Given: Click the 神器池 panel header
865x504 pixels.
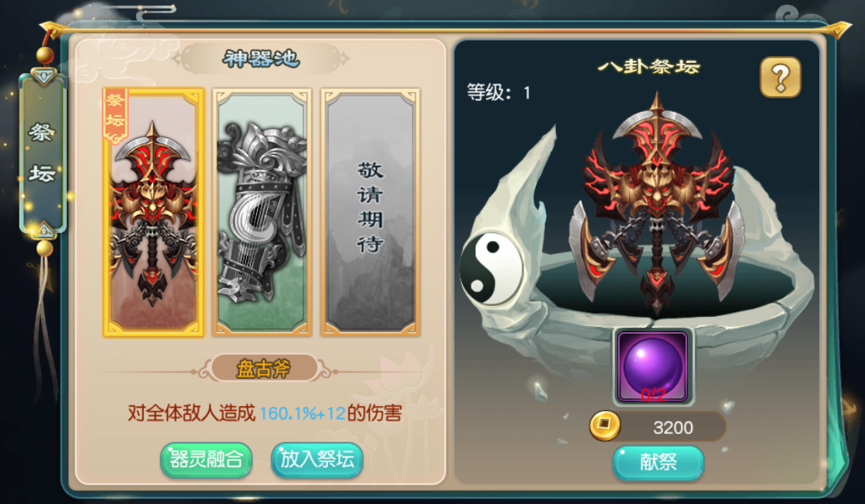Looking at the screenshot, I should point(261,58).
